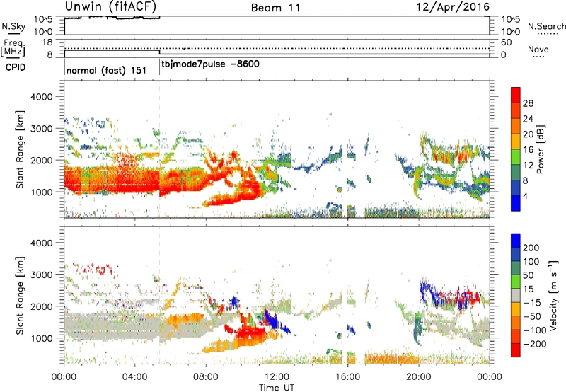Image resolution: width=566 pixels, height=392 pixels.
Task: Click the '3000' range tick of the velocity panel
Action: point(40,275)
